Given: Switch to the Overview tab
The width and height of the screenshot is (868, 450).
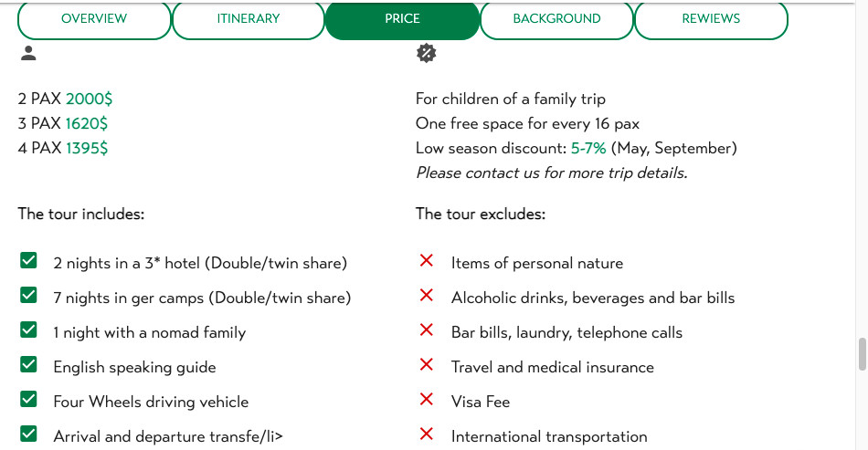Looking at the screenshot, I should coord(94,19).
